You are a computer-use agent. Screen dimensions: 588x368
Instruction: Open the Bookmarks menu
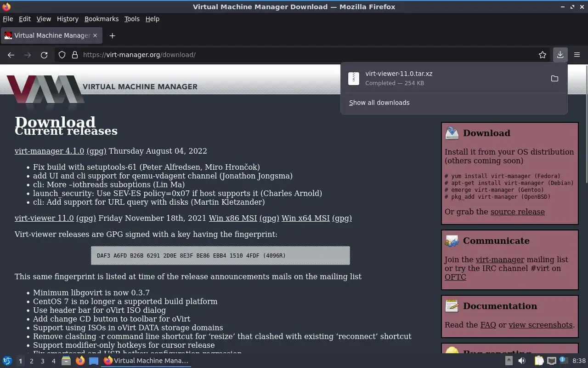click(x=102, y=19)
